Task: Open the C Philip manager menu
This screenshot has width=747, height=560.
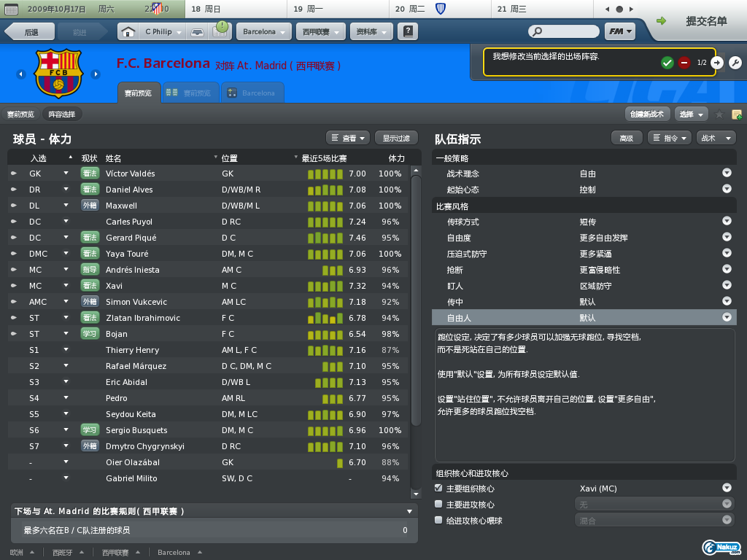Action: 161,32
